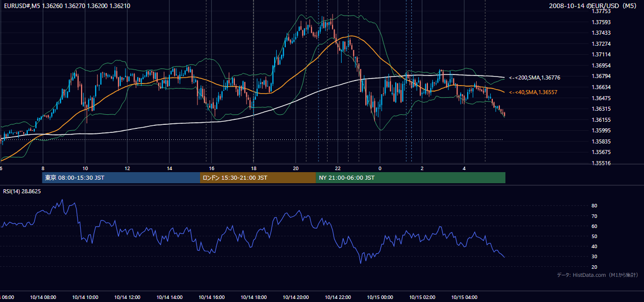Click the 1.37433 price axis label
The width and height of the screenshot is (644, 302).
pyautogui.click(x=601, y=33)
